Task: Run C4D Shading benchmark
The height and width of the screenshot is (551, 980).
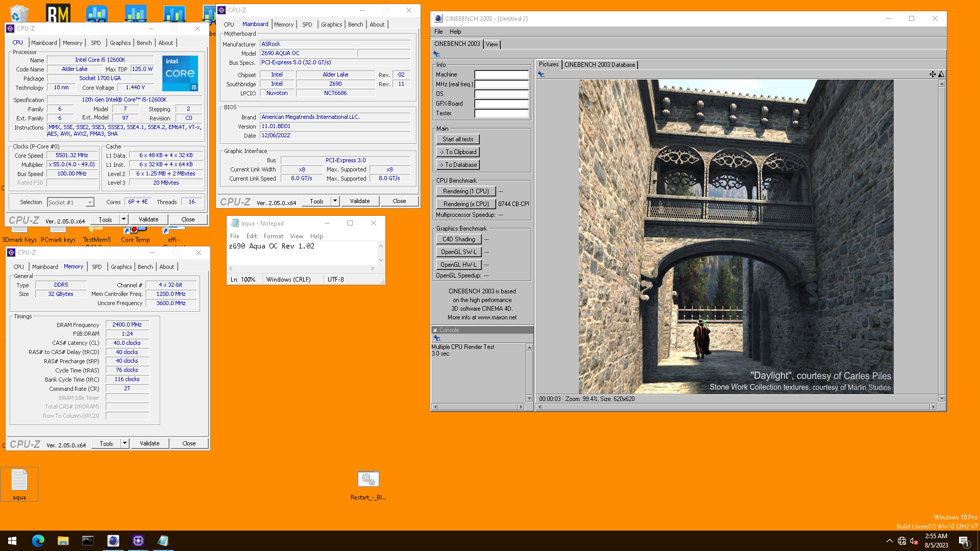Action: 459,239
